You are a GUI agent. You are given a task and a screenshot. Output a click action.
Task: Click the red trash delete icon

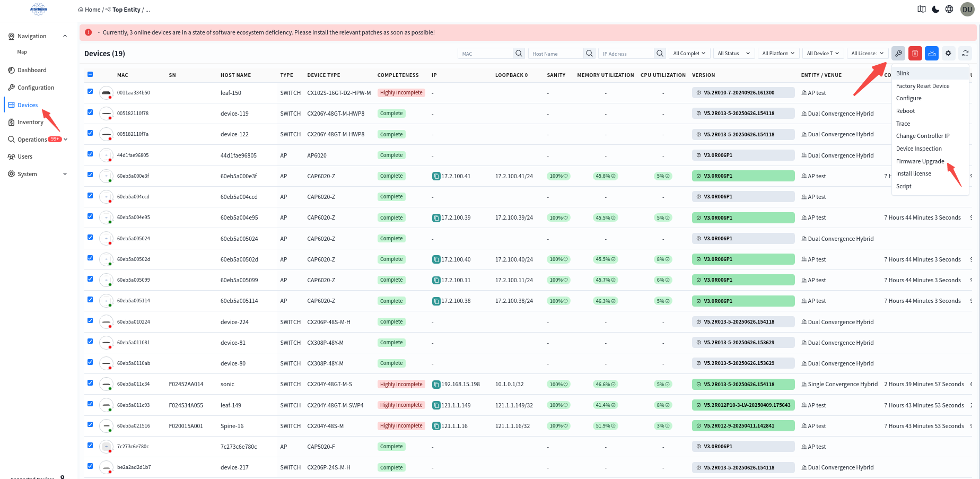coord(915,53)
